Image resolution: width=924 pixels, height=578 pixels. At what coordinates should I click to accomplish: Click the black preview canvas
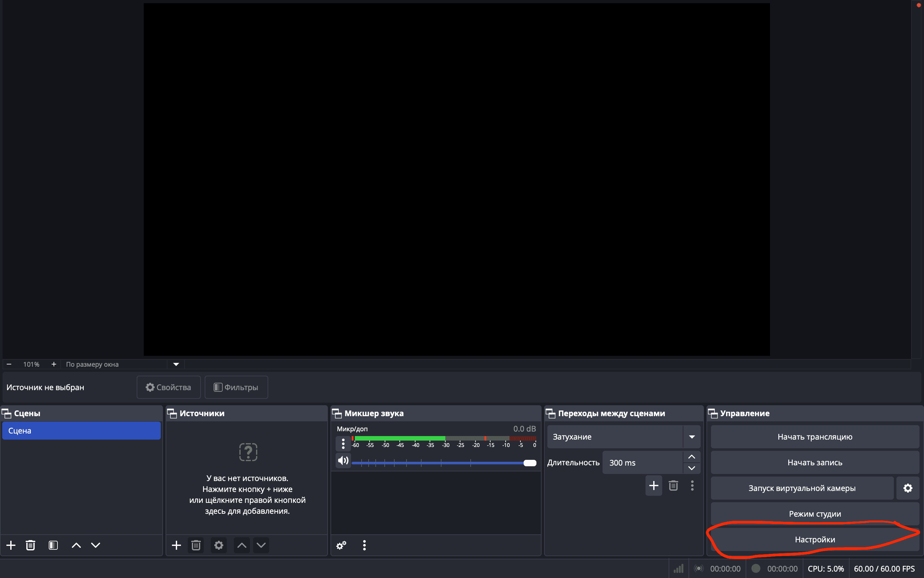coord(457,179)
